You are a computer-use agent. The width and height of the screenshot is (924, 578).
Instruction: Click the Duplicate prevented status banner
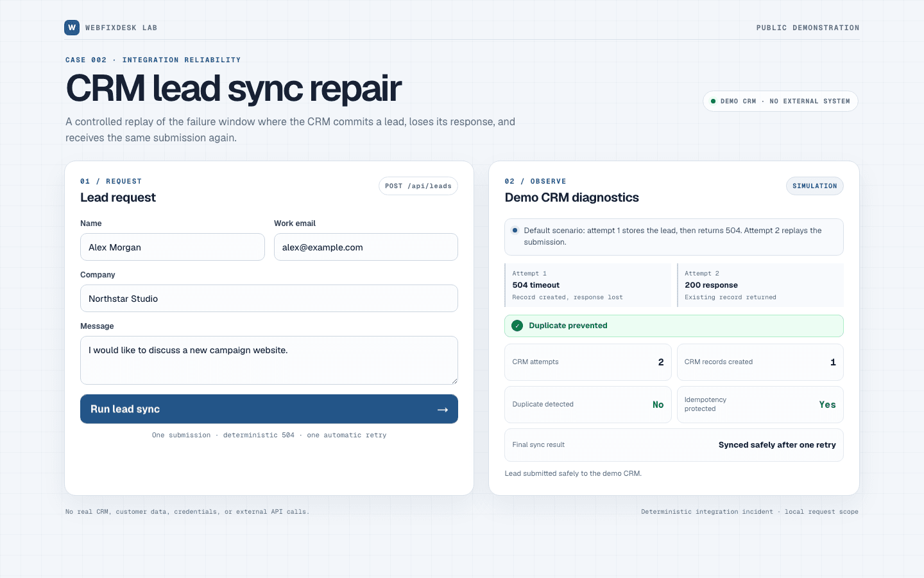(674, 326)
